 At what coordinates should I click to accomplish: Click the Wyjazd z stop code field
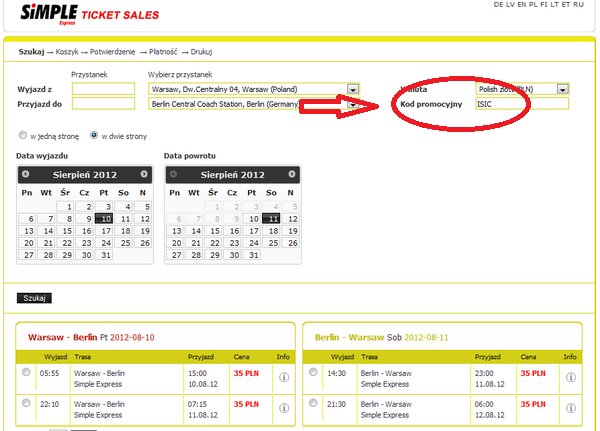(103, 89)
